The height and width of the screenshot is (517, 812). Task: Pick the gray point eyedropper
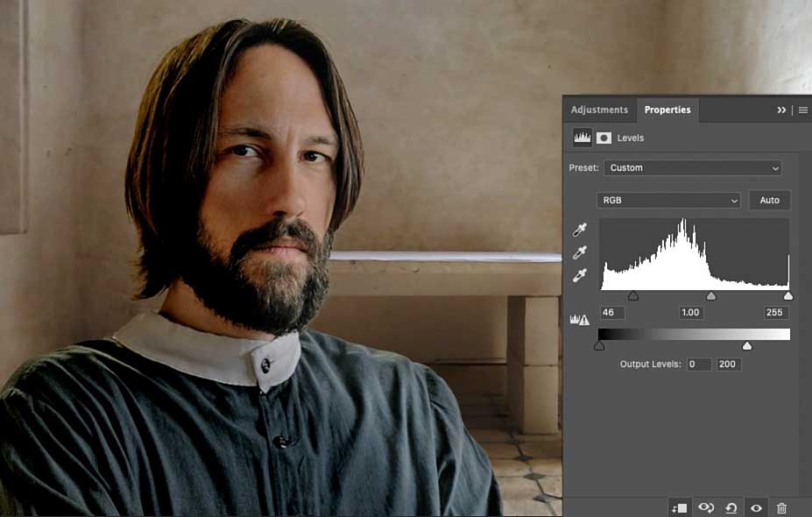click(x=580, y=252)
